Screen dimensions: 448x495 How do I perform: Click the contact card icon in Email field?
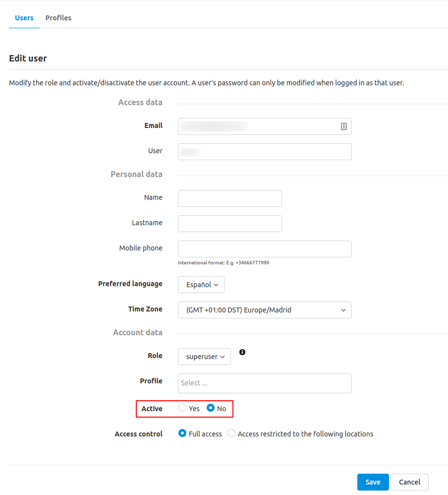343,126
